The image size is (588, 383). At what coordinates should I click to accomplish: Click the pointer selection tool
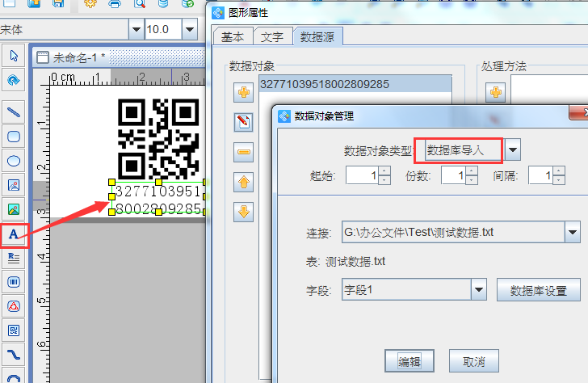tap(14, 57)
